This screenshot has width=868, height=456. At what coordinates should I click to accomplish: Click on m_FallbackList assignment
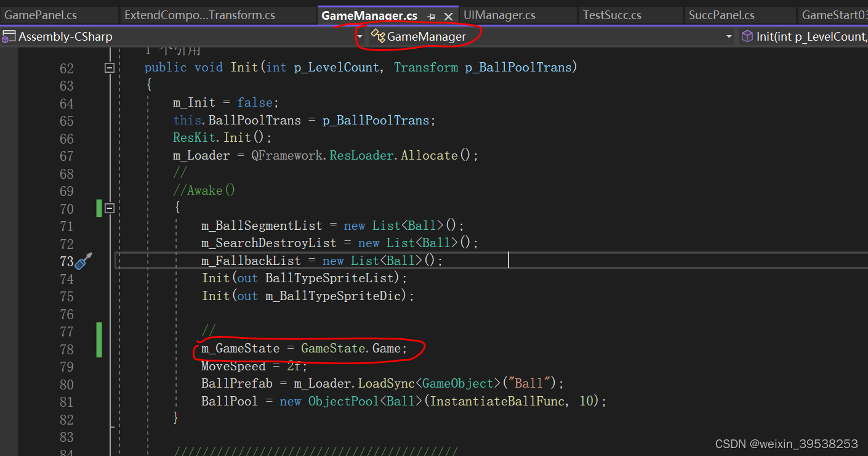(322, 261)
